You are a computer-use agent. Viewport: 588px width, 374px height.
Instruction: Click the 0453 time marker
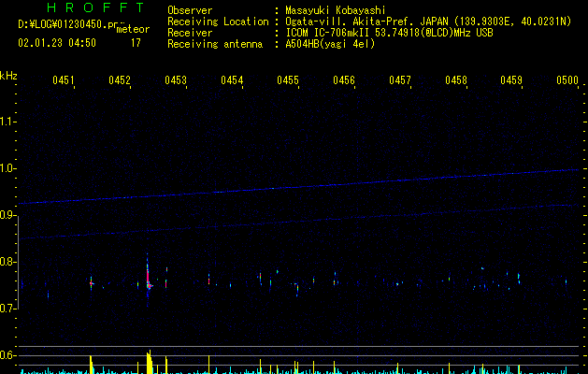[176, 80]
